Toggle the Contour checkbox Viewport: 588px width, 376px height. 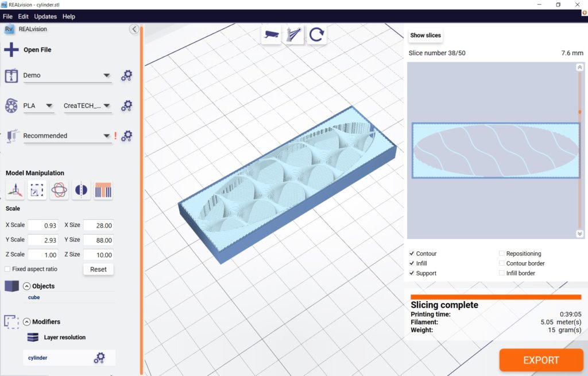[412, 254]
